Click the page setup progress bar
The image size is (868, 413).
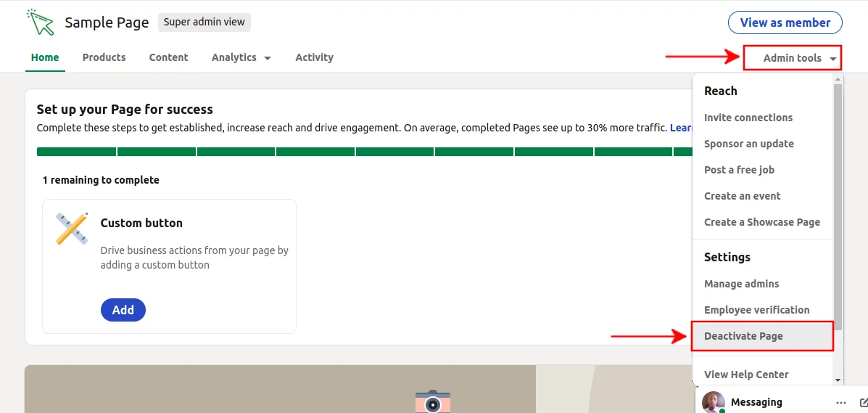click(364, 152)
